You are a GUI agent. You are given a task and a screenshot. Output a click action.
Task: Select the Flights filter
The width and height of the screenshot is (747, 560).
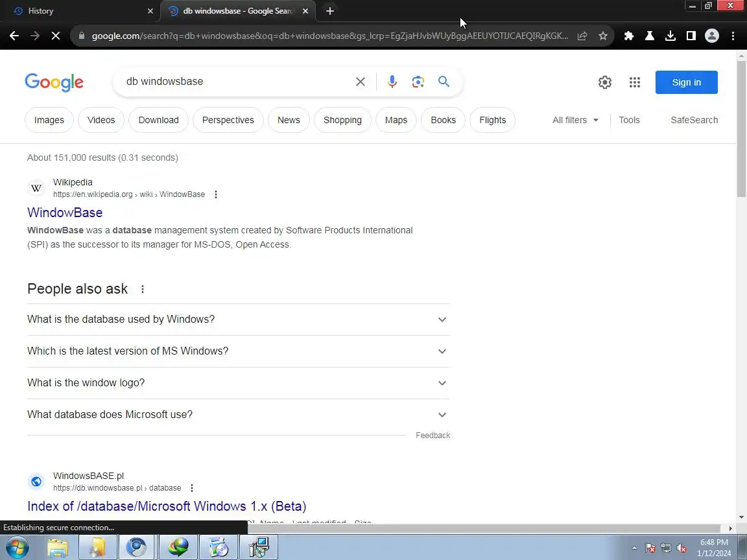(x=493, y=120)
